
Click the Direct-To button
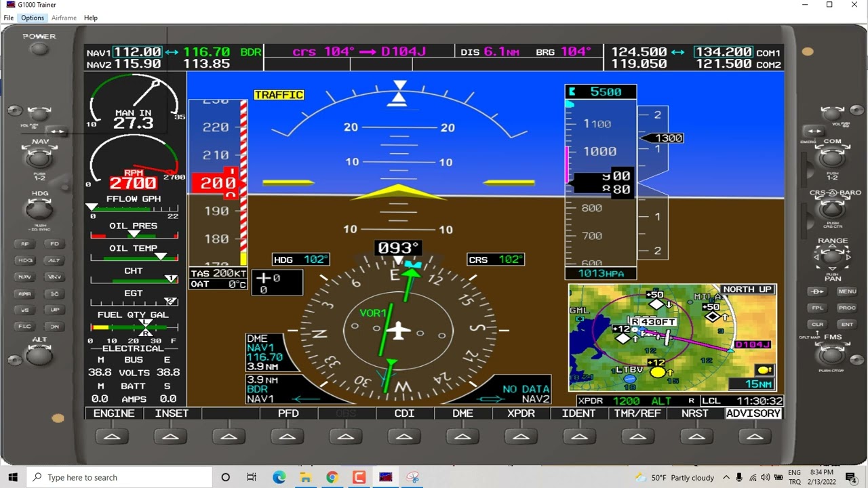pos(817,291)
